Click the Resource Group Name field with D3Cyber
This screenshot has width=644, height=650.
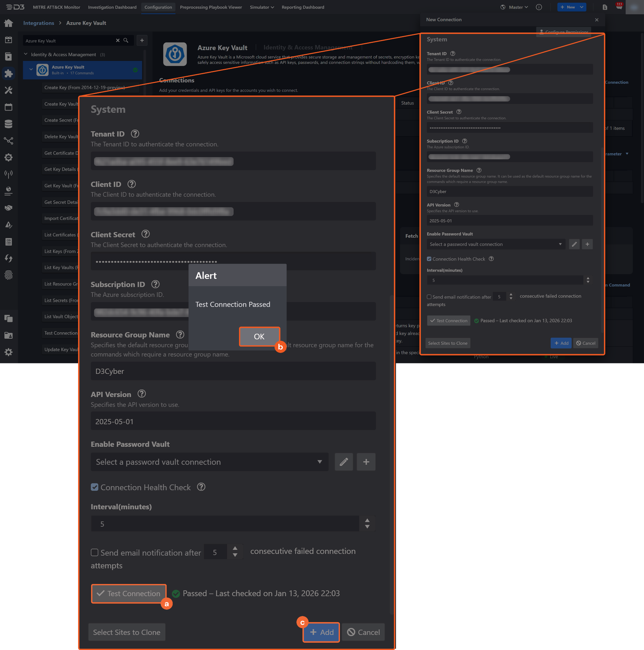[x=233, y=371]
